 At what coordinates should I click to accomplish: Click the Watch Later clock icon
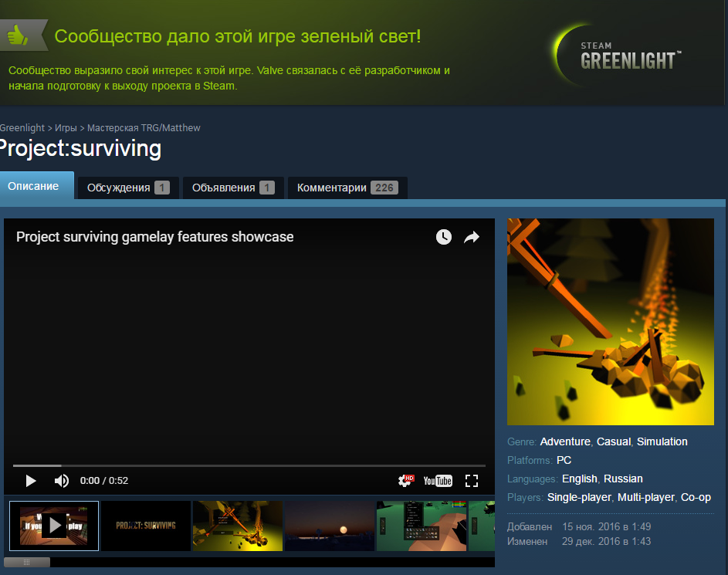[x=443, y=237]
